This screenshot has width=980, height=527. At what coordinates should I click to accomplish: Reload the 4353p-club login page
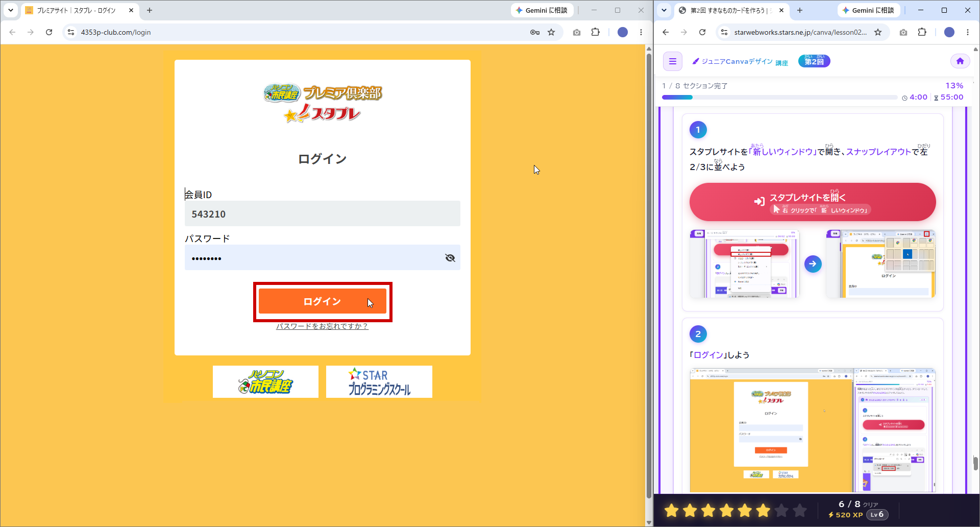point(49,32)
